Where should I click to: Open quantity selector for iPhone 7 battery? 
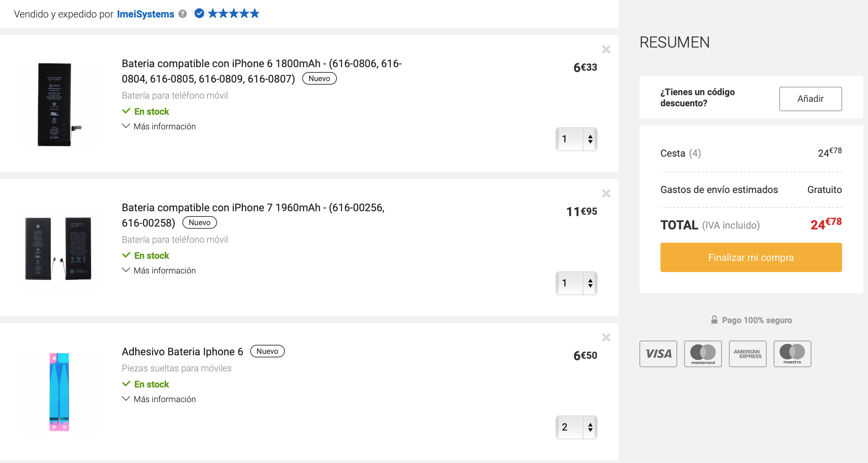tap(576, 283)
